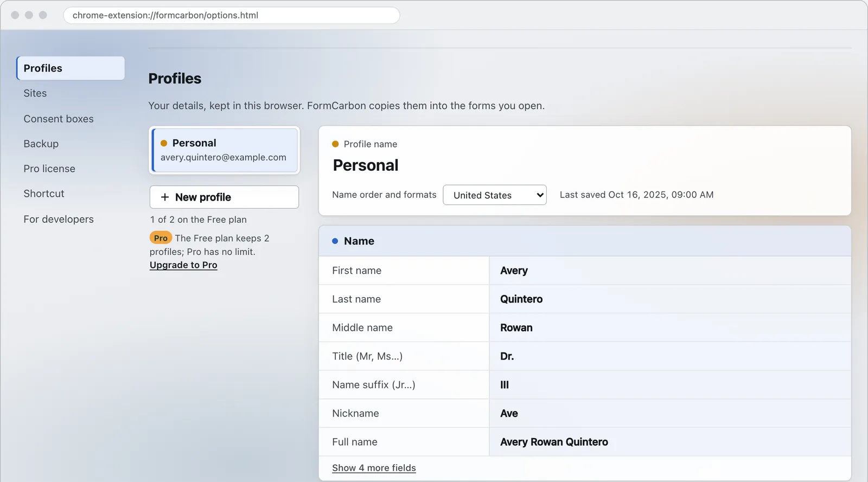Open Consent boxes settings
Screen dimensions: 868x482
(x=59, y=119)
